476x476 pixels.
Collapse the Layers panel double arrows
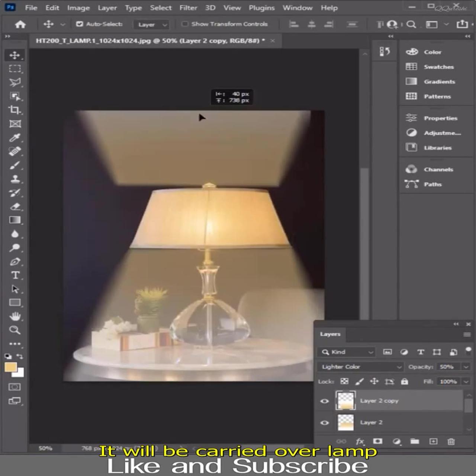point(456,324)
